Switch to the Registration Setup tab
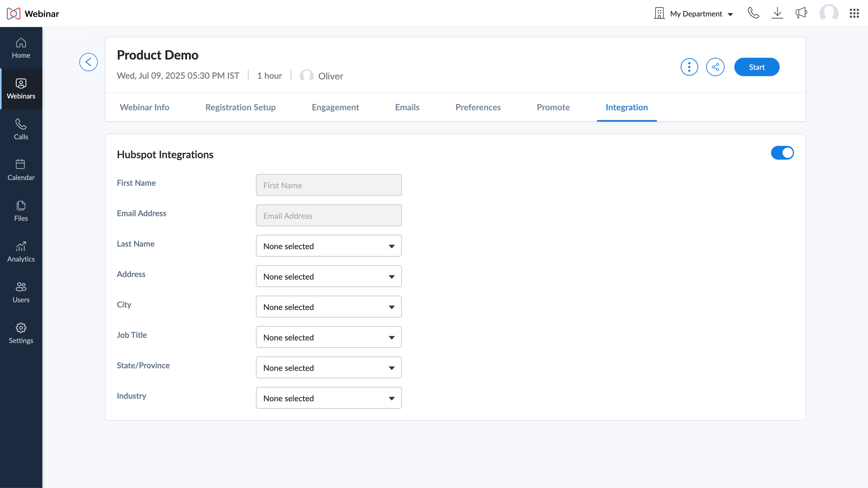Image resolution: width=868 pixels, height=488 pixels. pyautogui.click(x=240, y=107)
